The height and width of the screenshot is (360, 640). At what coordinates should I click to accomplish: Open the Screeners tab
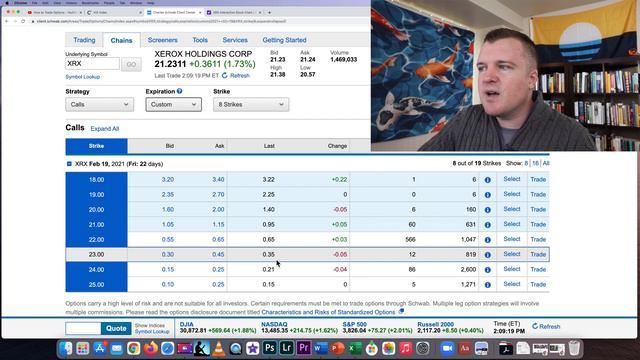(x=162, y=40)
